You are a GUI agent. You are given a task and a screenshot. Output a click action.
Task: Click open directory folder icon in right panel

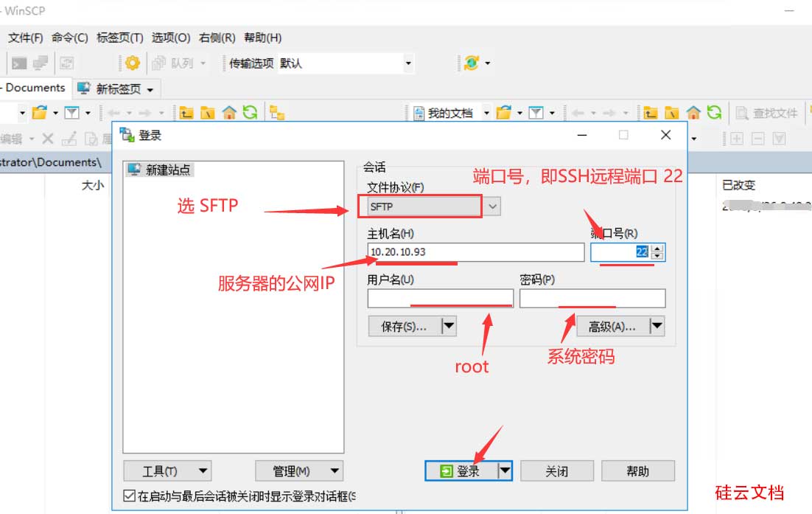coord(503,112)
